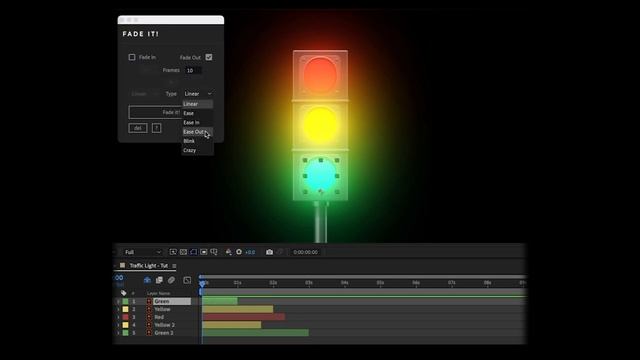Select the Yellow 2 layer name
The height and width of the screenshot is (360, 640).
[x=164, y=325]
